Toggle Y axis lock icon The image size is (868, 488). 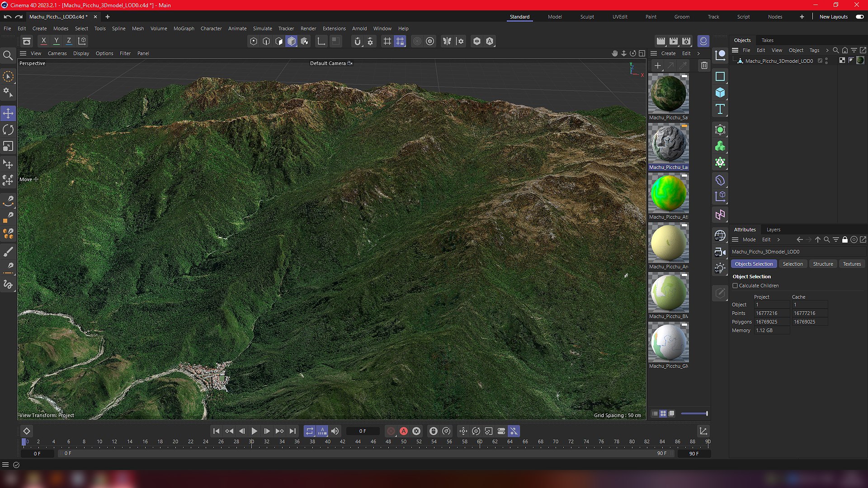57,41
